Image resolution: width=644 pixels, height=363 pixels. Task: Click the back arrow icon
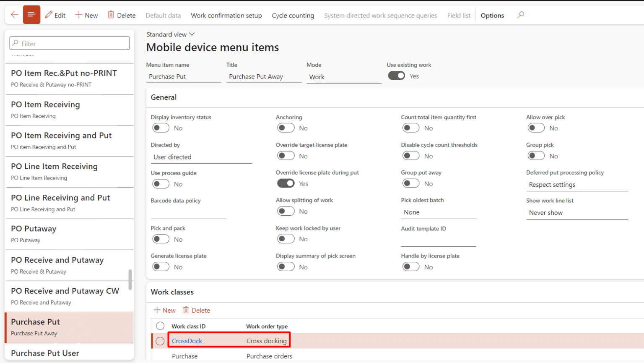(x=14, y=14)
